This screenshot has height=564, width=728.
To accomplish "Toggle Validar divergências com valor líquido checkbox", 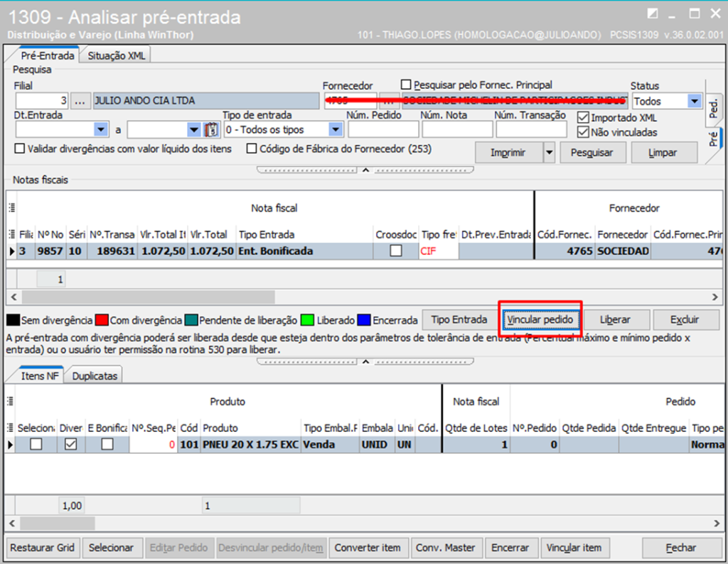I will coord(20,149).
